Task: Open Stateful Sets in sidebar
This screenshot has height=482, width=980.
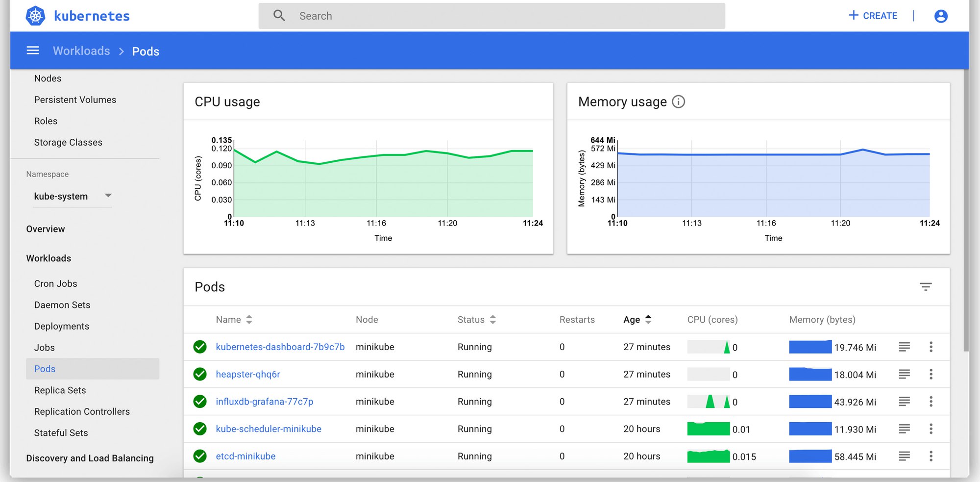Action: (61, 433)
